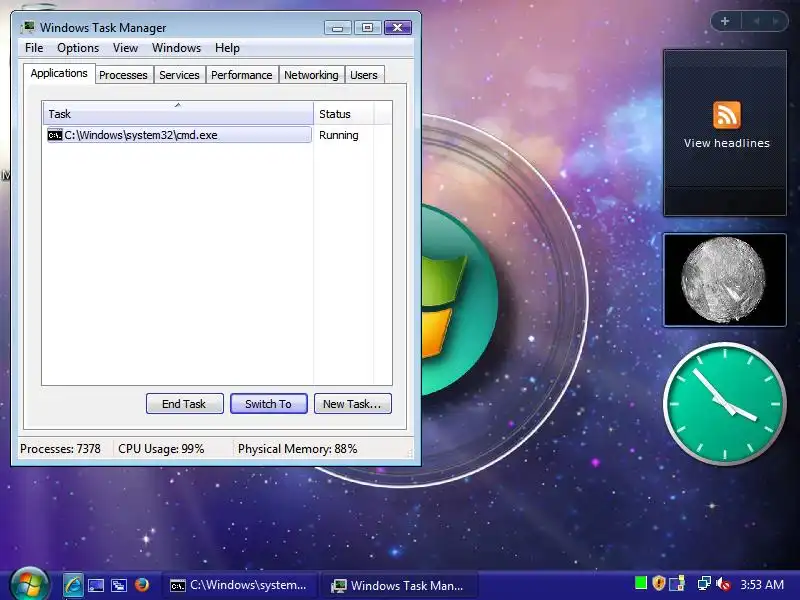Click the cmd.exe icon in the task list
This screenshot has width=800, height=600.
click(x=55, y=135)
